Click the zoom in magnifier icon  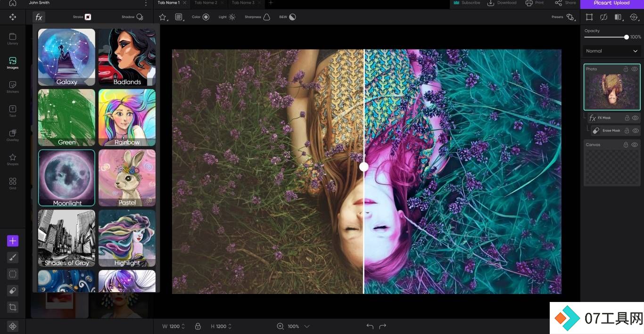coord(280,326)
